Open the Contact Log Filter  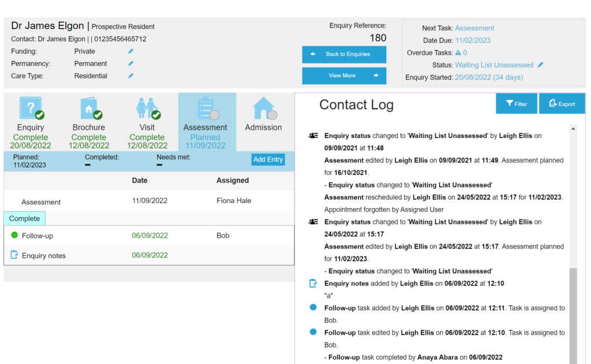coord(517,104)
